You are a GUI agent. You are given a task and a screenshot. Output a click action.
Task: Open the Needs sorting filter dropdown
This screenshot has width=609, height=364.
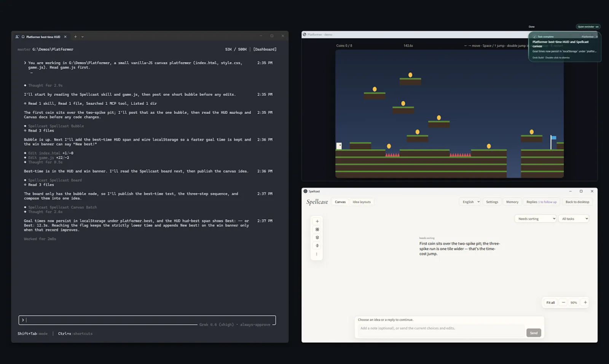point(536,219)
